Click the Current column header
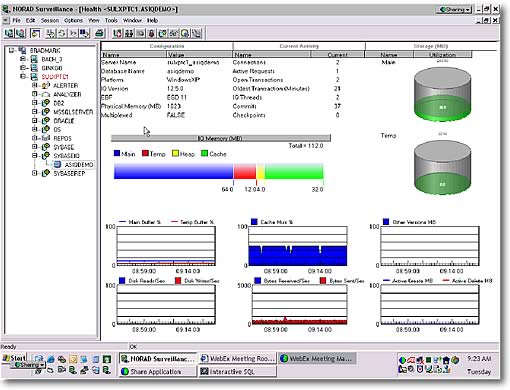 click(337, 54)
